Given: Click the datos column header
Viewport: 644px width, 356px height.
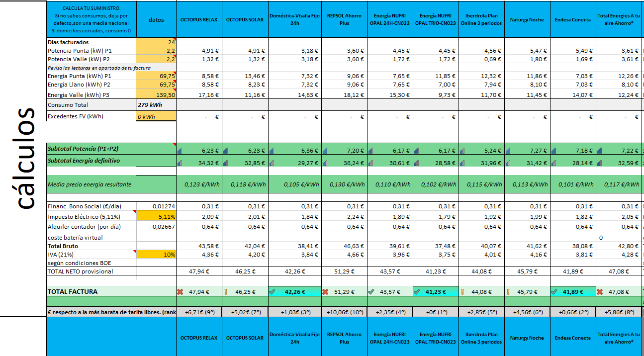Looking at the screenshot, I should click(x=156, y=19).
